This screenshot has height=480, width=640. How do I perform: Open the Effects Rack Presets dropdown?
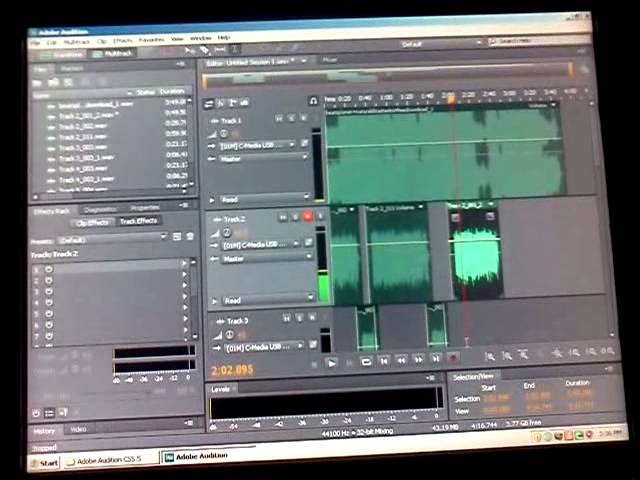point(112,238)
